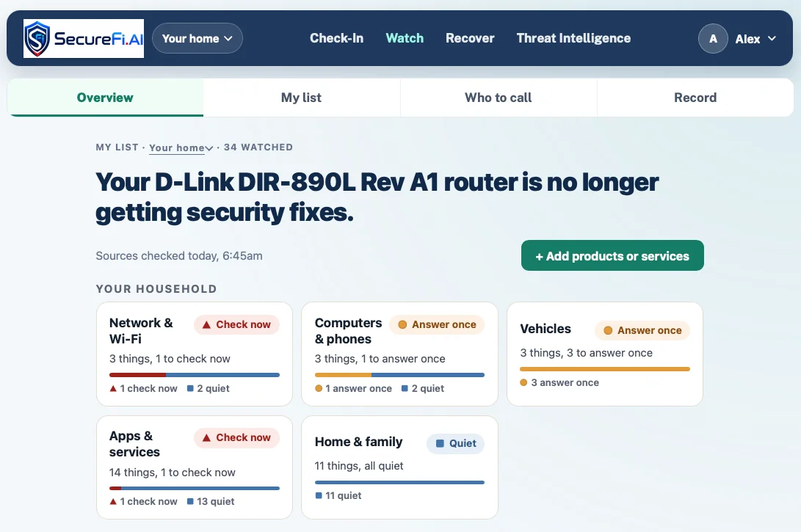801x532 pixels.
Task: Click Check now badge on Apps & services
Action: point(236,437)
